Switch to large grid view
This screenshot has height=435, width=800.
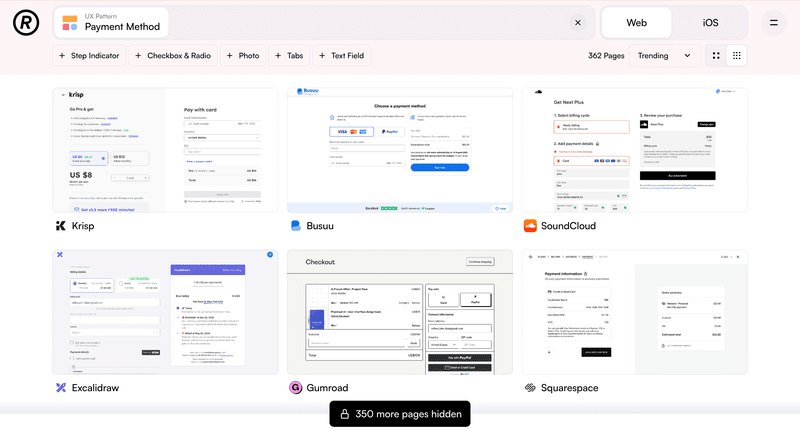coord(716,56)
